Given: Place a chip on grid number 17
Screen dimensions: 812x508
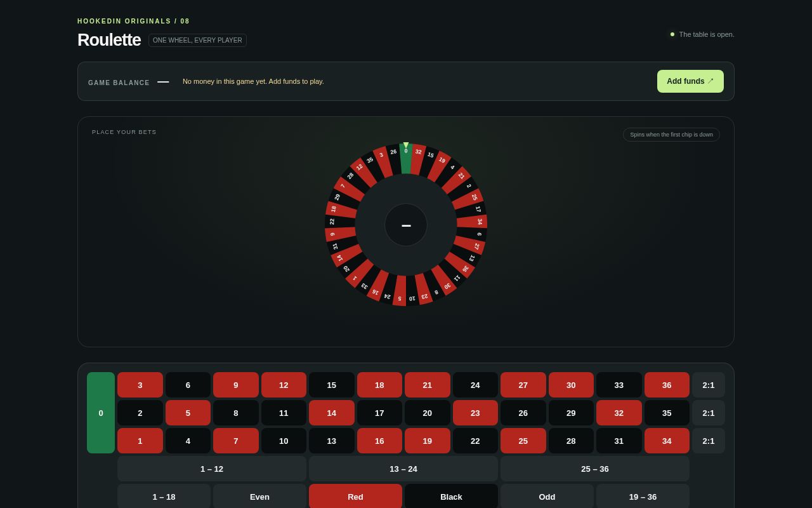Looking at the screenshot, I should (379, 413).
